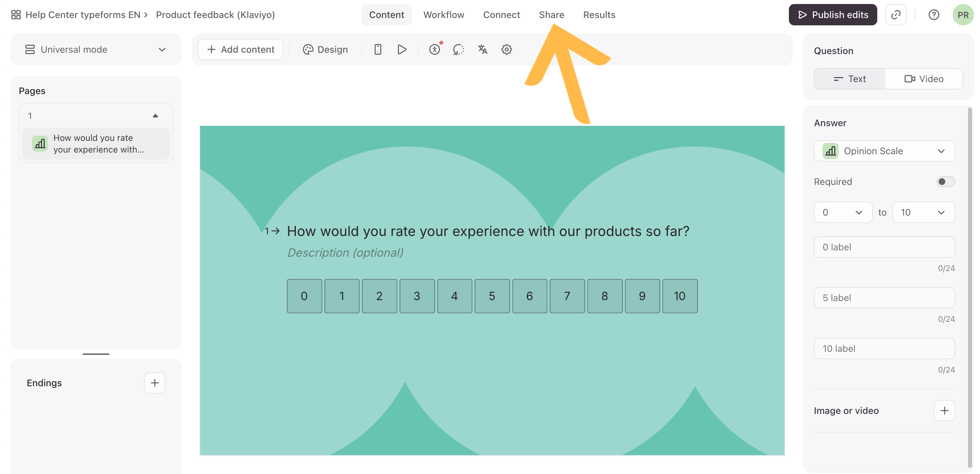Image resolution: width=980 pixels, height=474 pixels.
Task: Switch question type to Video
Action: pos(924,79)
